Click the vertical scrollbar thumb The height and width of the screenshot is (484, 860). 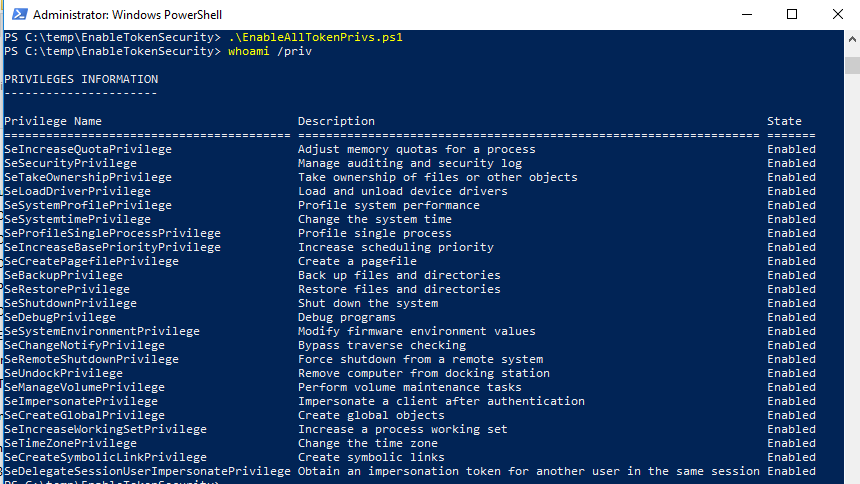852,65
